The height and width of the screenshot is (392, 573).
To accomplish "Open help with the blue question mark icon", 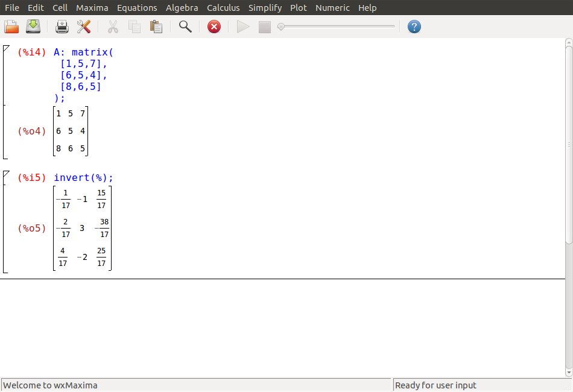I will tap(414, 27).
